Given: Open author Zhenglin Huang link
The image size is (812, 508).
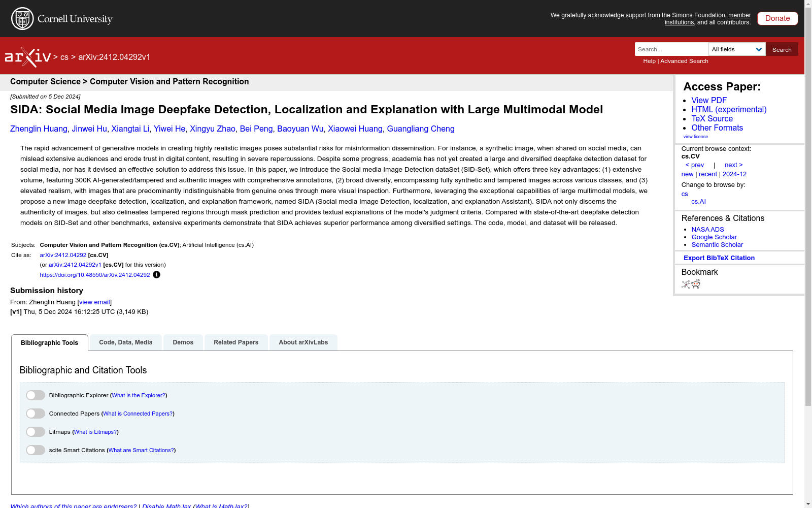Looking at the screenshot, I should pyautogui.click(x=39, y=129).
